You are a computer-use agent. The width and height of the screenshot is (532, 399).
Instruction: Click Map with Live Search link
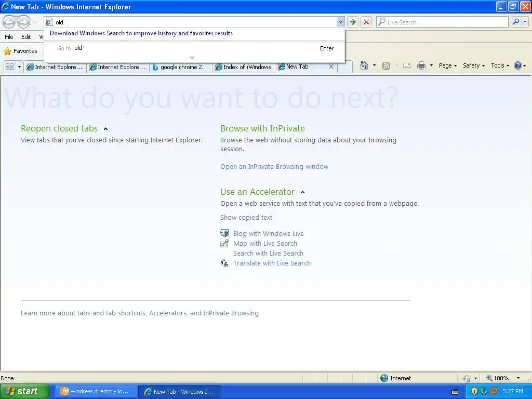click(x=265, y=243)
